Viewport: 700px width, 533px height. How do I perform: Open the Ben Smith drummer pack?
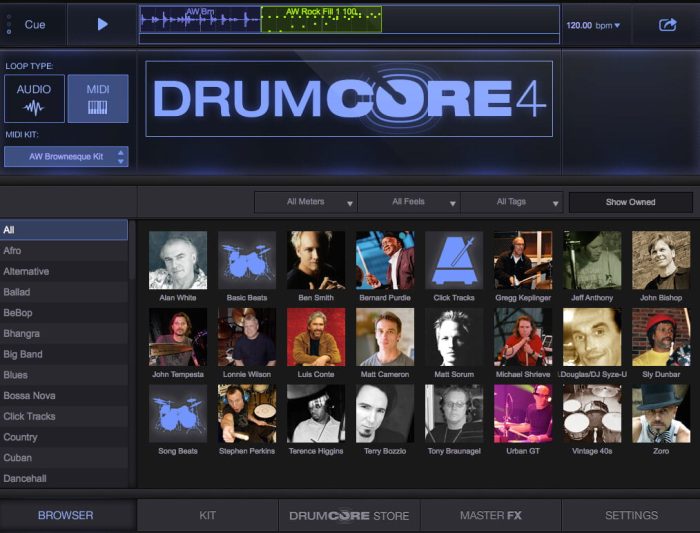click(x=316, y=260)
